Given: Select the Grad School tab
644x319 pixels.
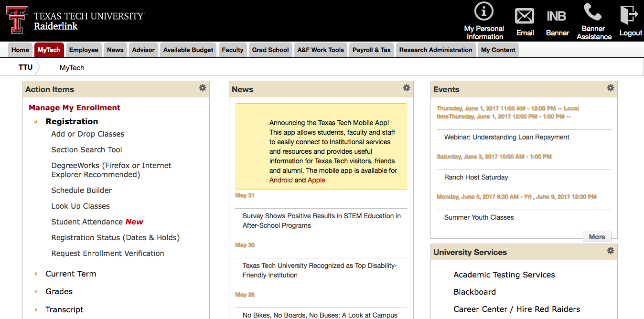Looking at the screenshot, I should pos(270,50).
